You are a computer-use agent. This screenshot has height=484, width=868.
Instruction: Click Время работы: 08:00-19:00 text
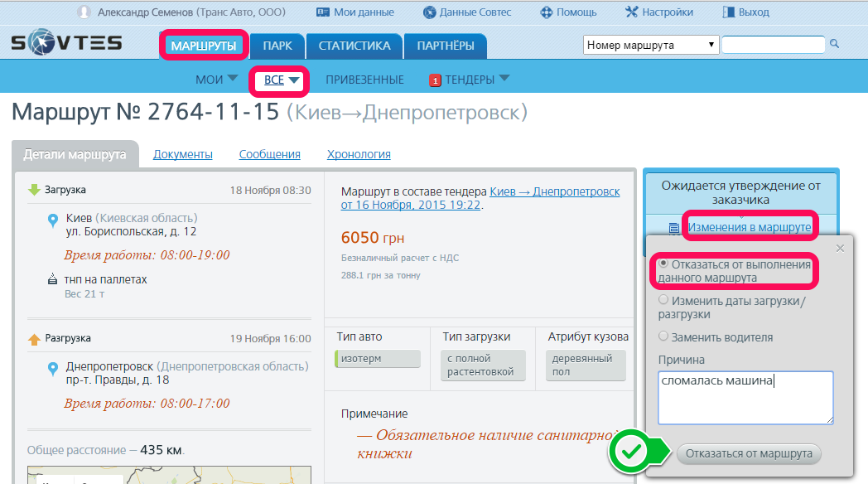pos(147,255)
